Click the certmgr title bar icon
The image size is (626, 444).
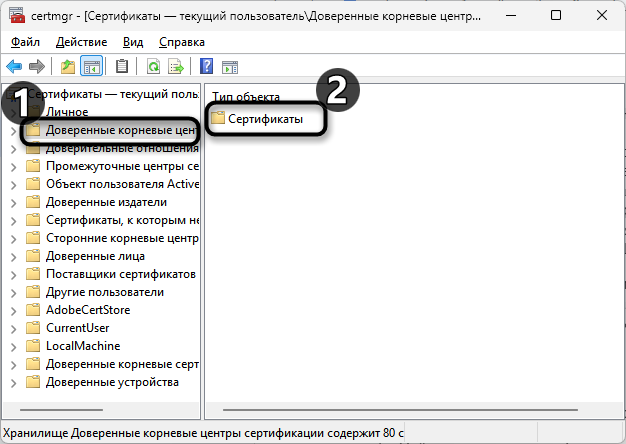[x=17, y=16]
